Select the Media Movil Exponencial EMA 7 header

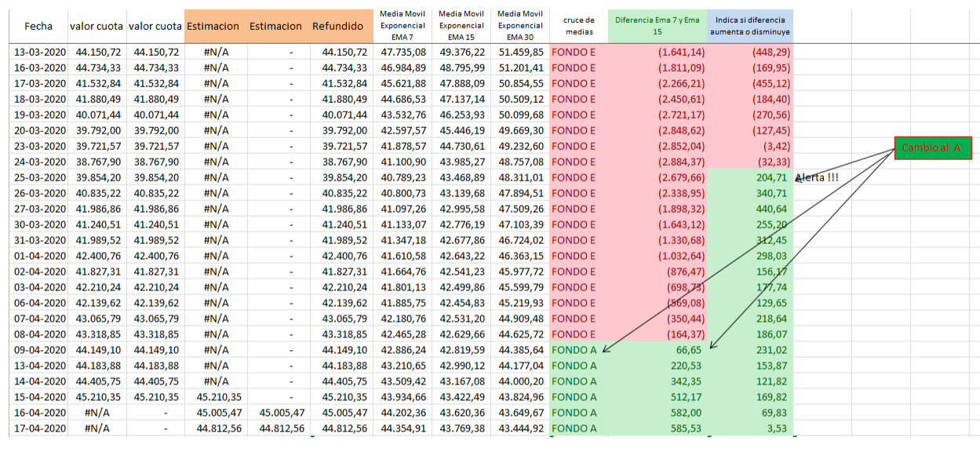click(x=402, y=26)
